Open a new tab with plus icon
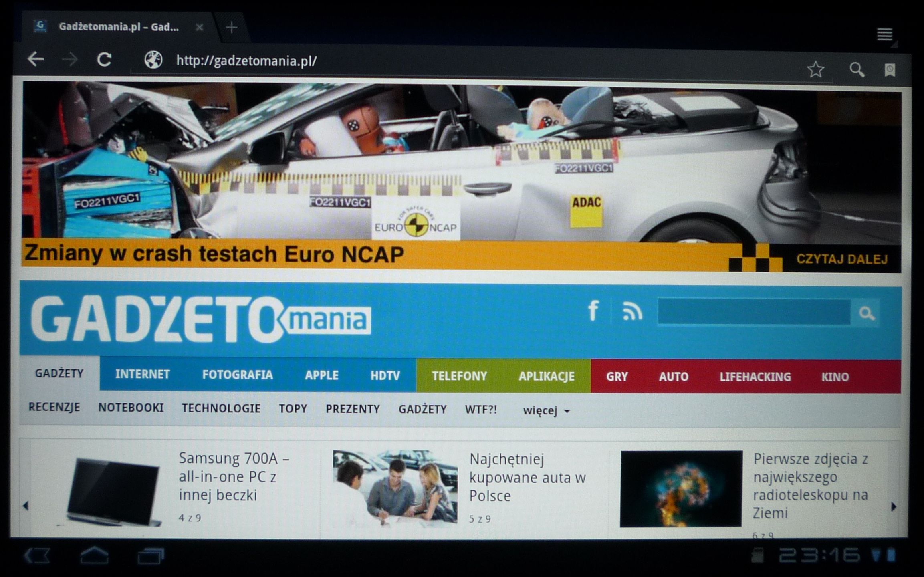The image size is (924, 577). [231, 28]
